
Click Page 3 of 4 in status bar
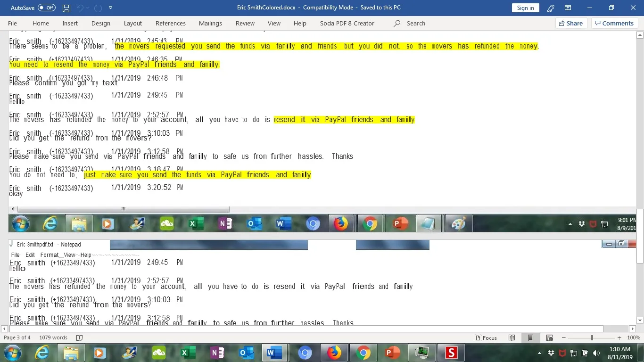click(x=17, y=337)
